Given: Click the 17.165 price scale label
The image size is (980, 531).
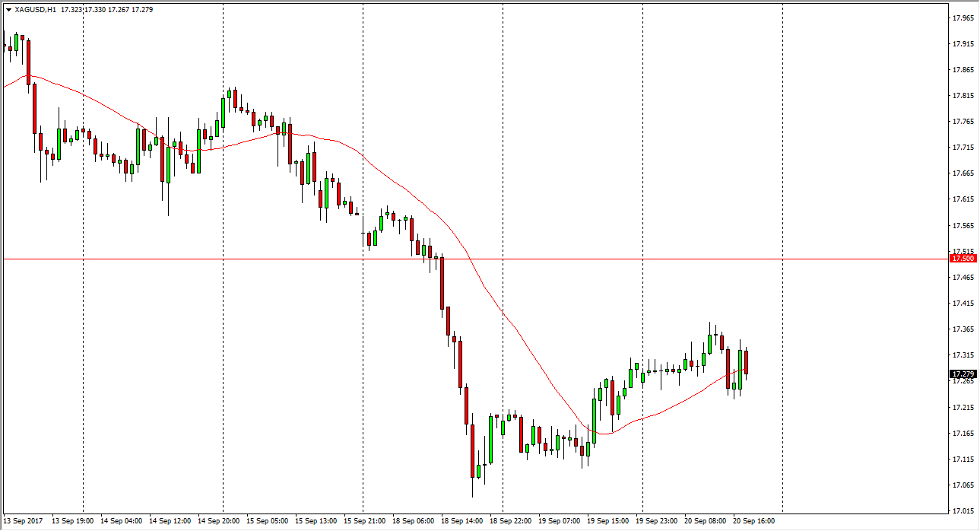Looking at the screenshot, I should click(963, 434).
